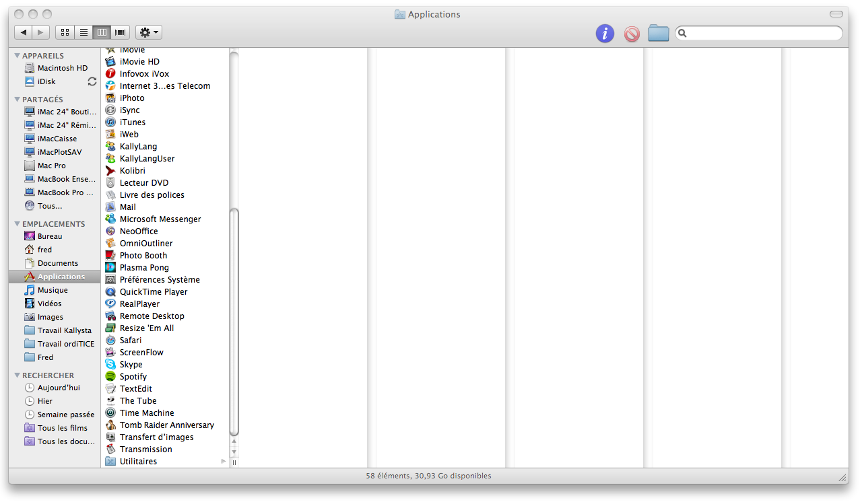Click the Time Machine icon

coord(111,413)
